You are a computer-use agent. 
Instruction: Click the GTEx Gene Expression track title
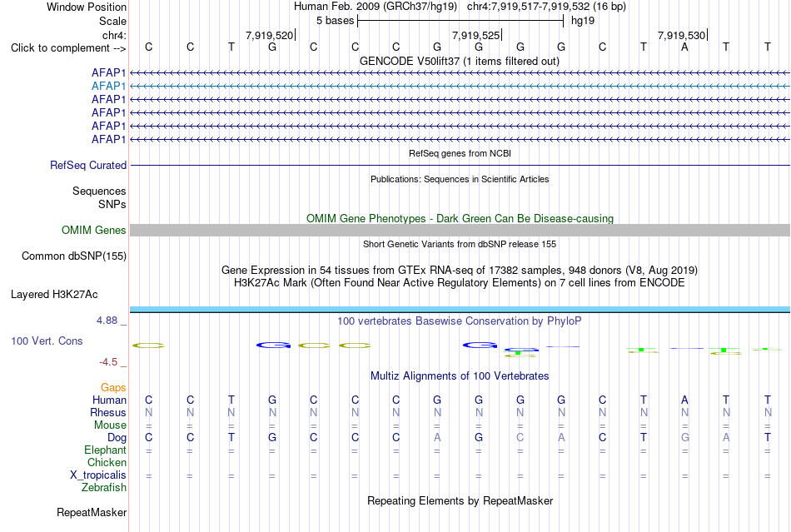coord(460,271)
